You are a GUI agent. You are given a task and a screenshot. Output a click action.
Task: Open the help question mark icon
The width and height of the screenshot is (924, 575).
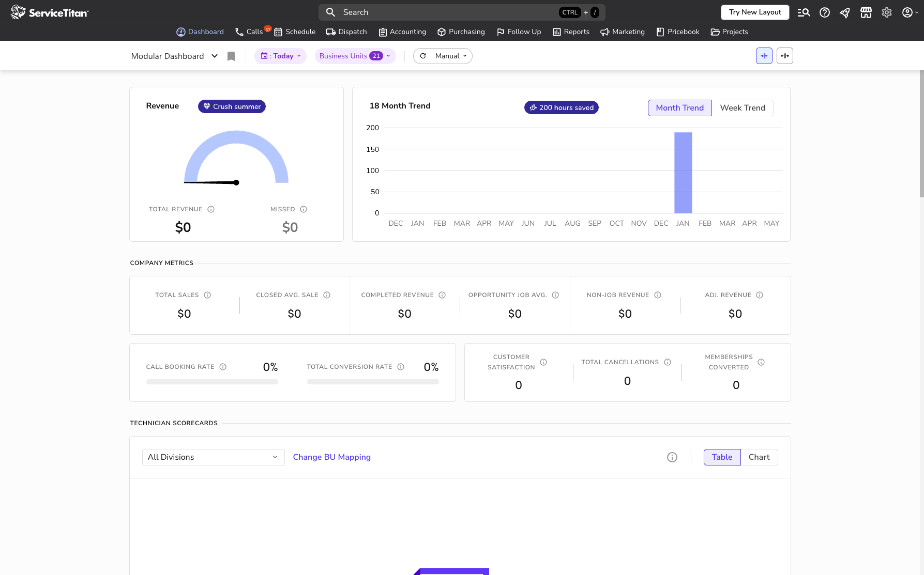(825, 12)
